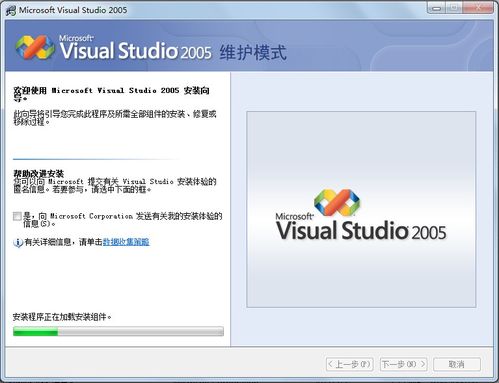This screenshot has width=499, height=383.
Task: Minimize the Visual Studio 2005 setup window
Action: 436,8
